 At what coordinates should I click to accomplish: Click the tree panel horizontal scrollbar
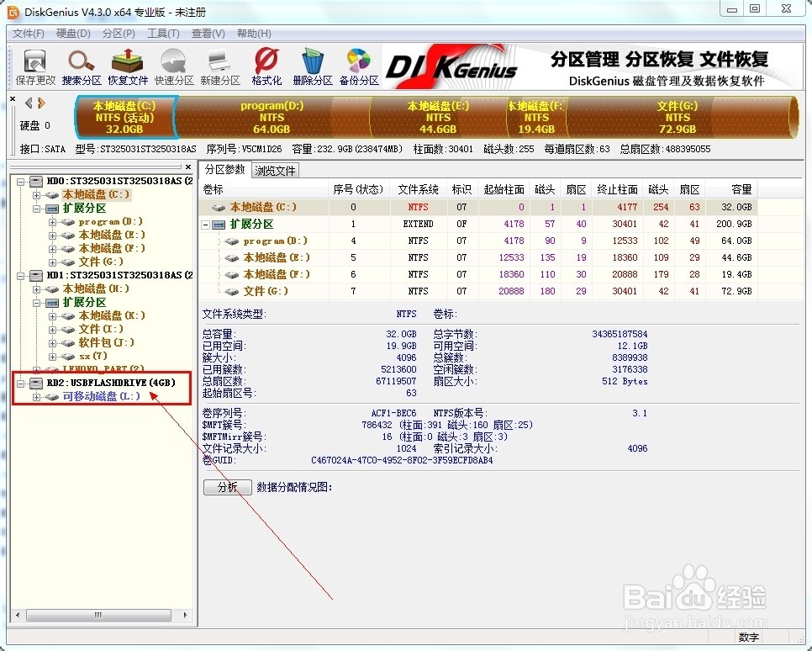[97, 615]
